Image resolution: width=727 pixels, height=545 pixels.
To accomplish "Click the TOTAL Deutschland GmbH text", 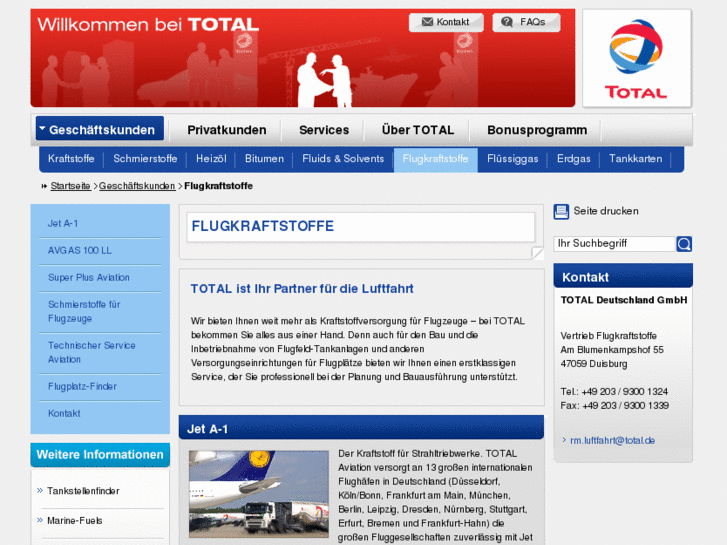I will click(624, 300).
